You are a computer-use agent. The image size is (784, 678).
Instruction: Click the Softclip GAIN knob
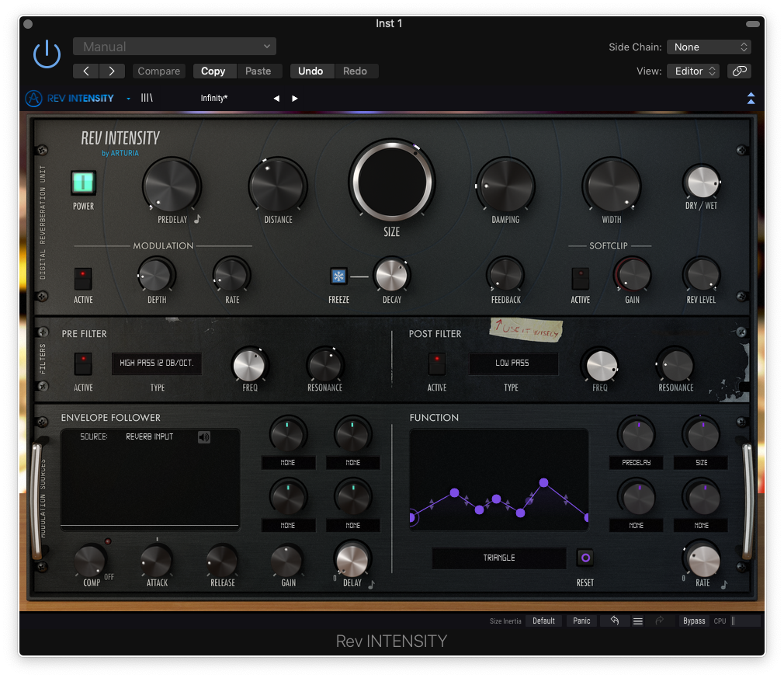point(632,275)
